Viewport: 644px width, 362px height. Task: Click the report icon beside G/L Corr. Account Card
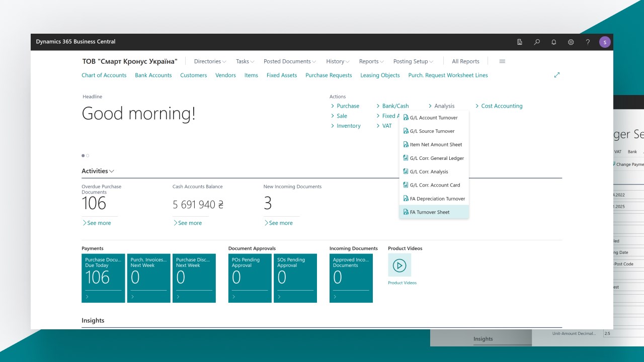pos(406,185)
